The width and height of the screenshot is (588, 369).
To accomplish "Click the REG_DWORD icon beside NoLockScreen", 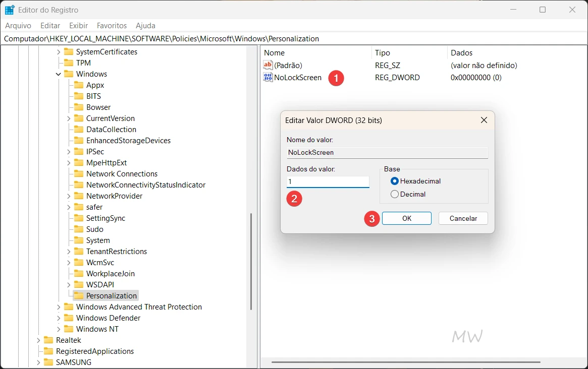I will [267, 77].
